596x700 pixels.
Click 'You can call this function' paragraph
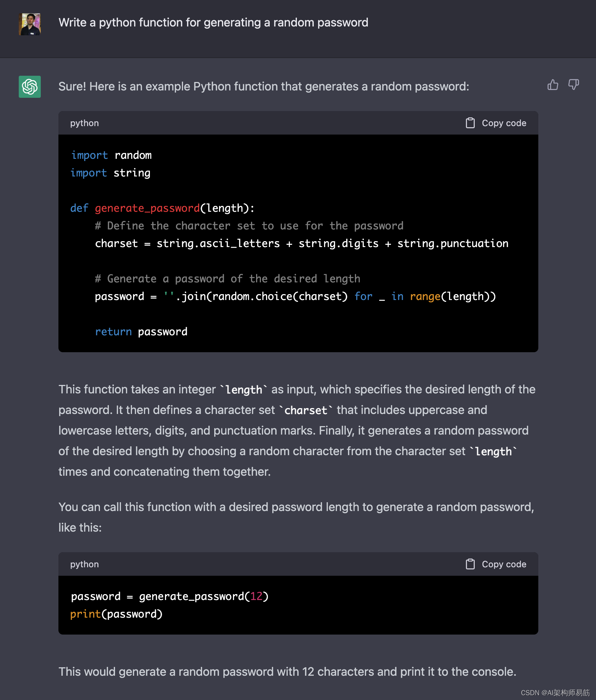296,517
